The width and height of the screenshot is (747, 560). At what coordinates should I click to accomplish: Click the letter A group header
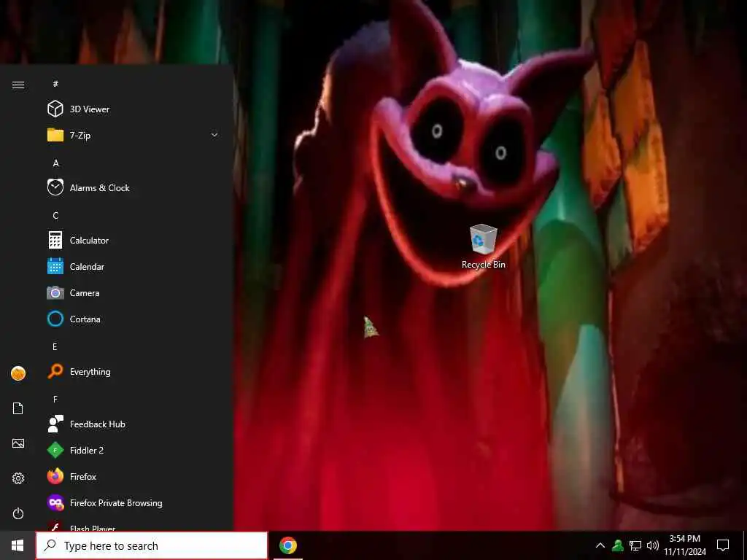click(x=55, y=163)
